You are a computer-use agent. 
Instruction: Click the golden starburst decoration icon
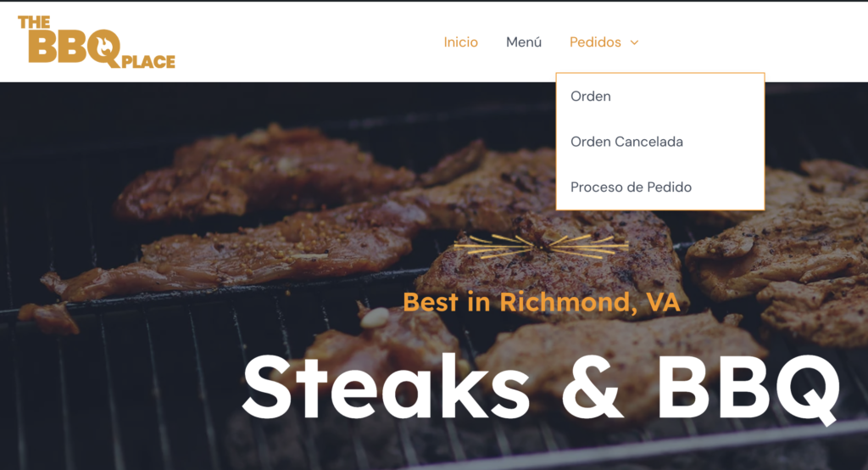(542, 246)
